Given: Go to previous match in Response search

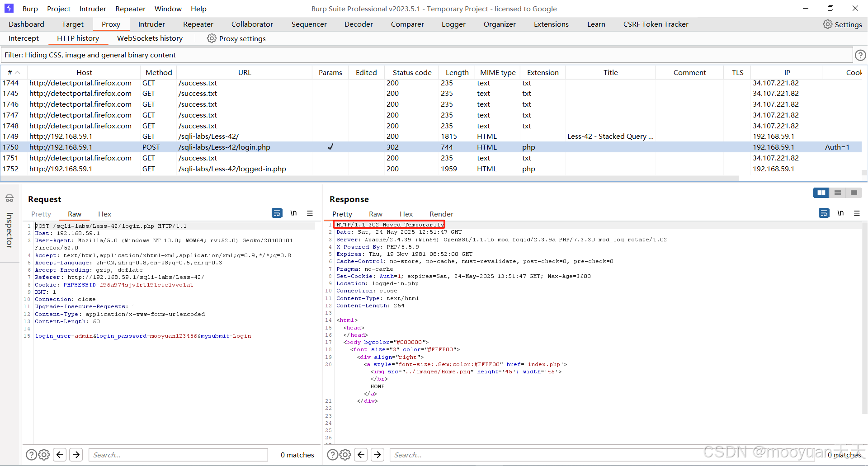Looking at the screenshot, I should (x=361, y=455).
